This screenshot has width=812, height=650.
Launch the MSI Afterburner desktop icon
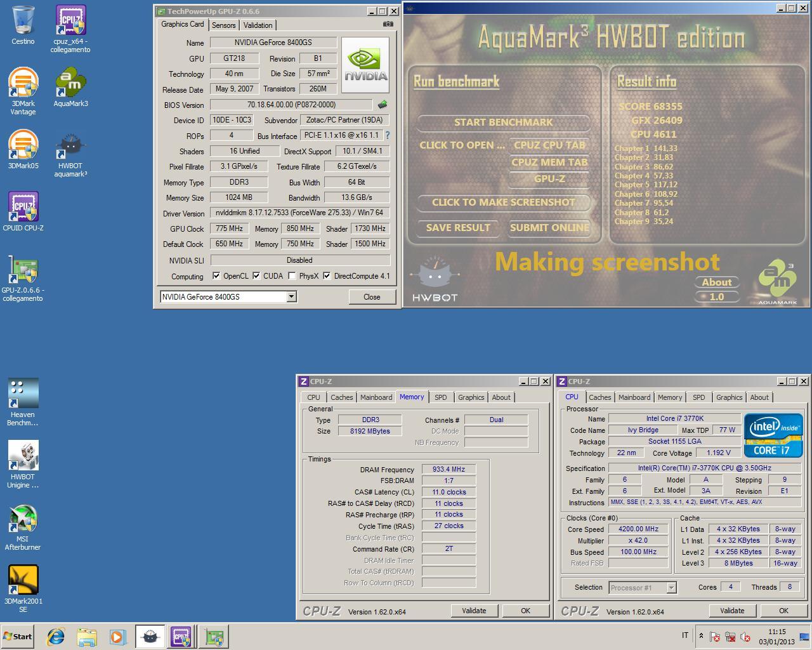(23, 526)
